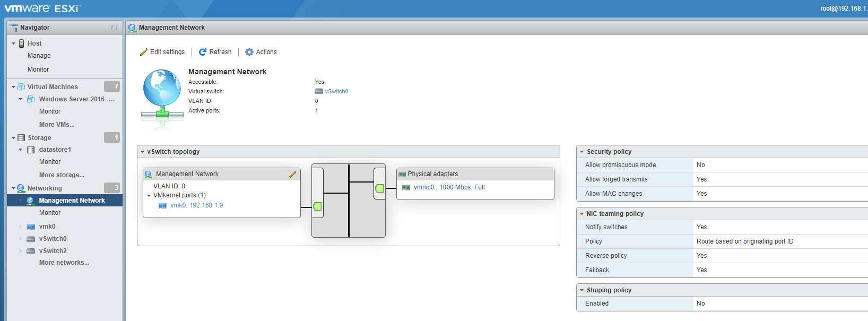Collapse the vSwitch topology panel
This screenshot has height=321, width=868.
(x=142, y=152)
